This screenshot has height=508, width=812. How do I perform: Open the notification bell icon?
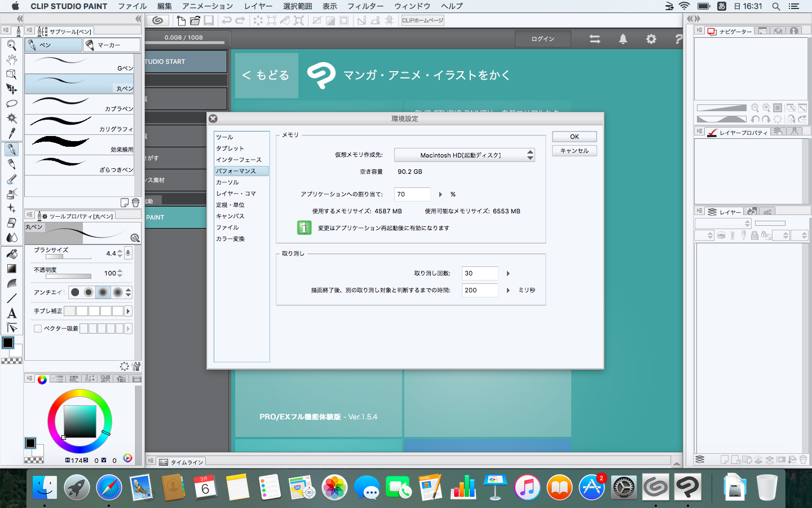click(x=623, y=39)
